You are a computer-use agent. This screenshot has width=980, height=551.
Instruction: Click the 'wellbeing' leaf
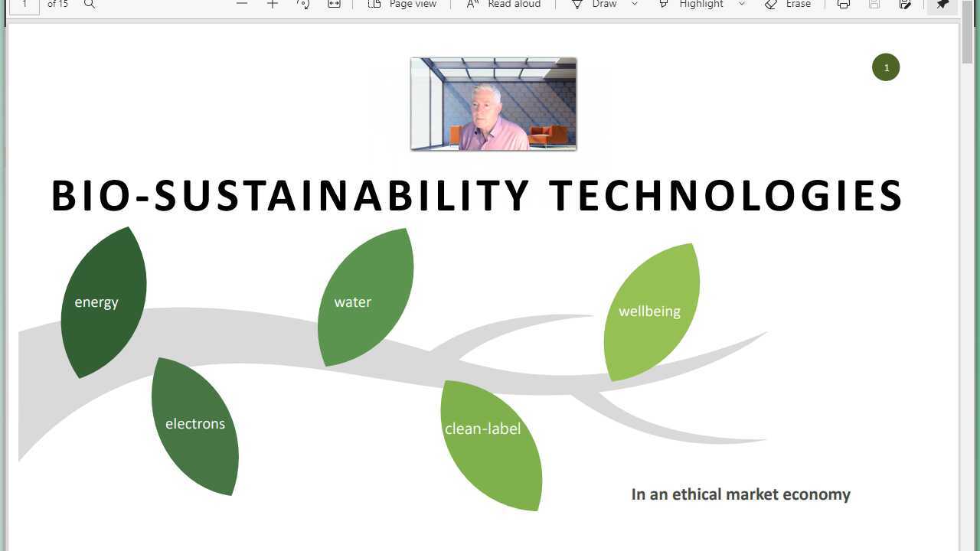click(652, 311)
